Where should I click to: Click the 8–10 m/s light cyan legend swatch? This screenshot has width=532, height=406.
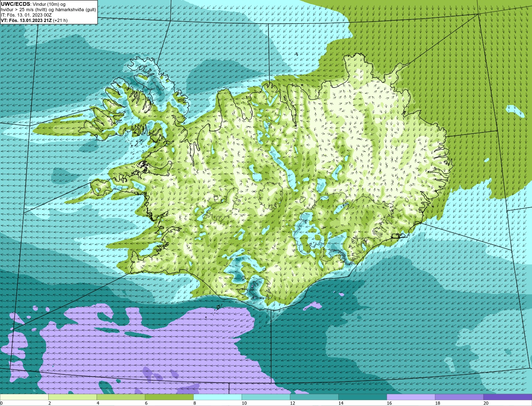(218, 397)
